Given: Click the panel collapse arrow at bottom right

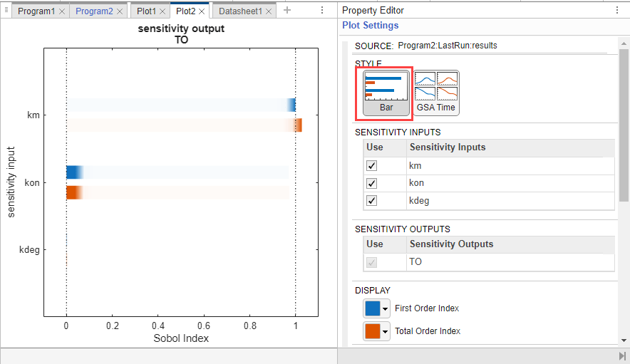Looking at the screenshot, I should (x=622, y=356).
